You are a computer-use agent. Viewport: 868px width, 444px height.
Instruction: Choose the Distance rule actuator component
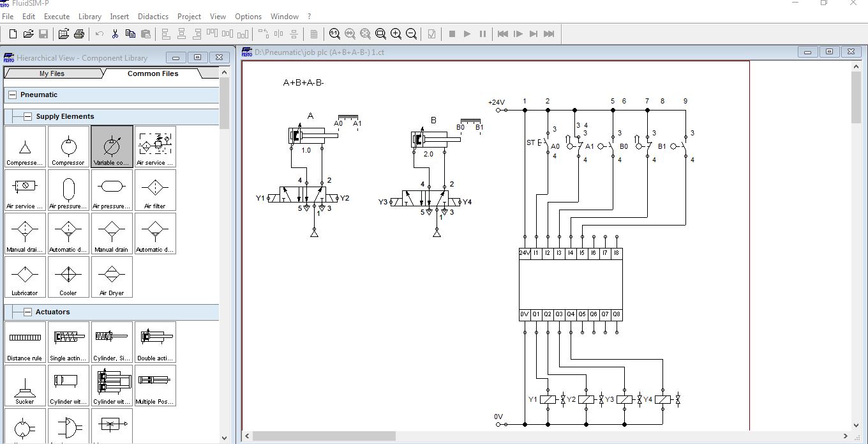pyautogui.click(x=25, y=342)
